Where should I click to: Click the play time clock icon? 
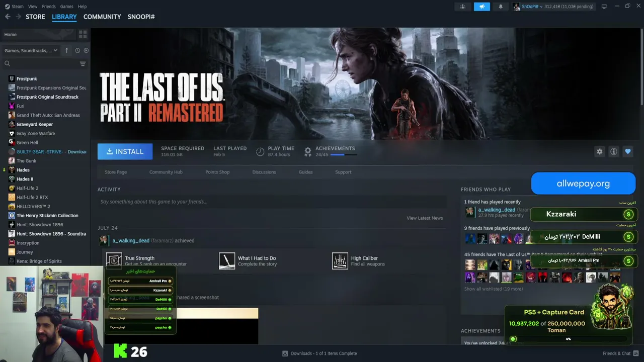pos(260,151)
